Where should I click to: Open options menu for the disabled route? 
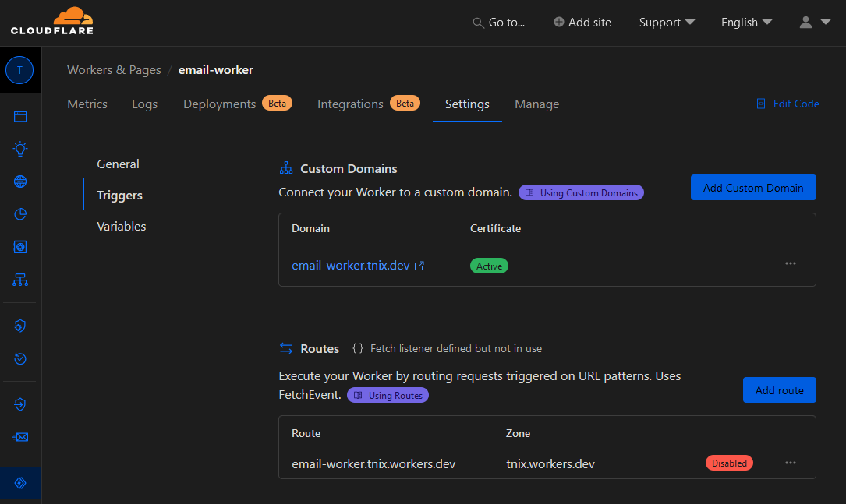(791, 463)
